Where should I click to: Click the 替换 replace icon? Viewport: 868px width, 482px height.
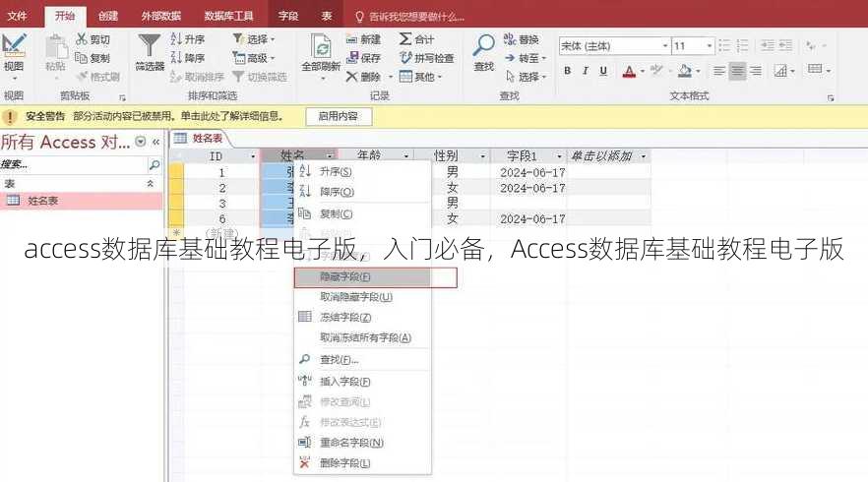(510, 39)
